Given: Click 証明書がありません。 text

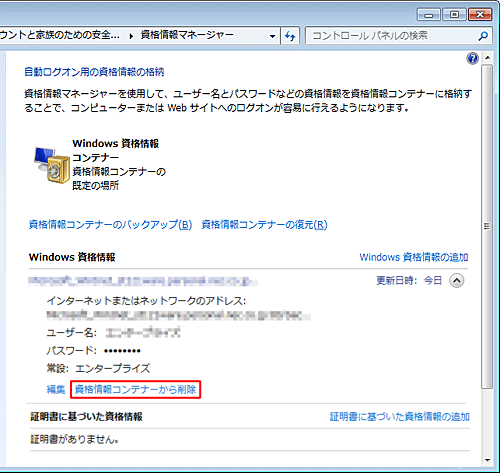Looking at the screenshot, I should coord(75,439).
